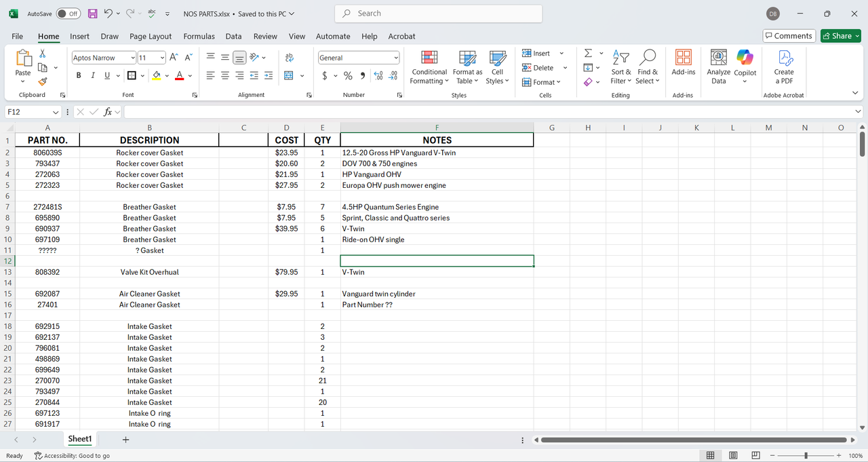Switch to the Page Layout tab
868x462 pixels.
tap(151, 37)
